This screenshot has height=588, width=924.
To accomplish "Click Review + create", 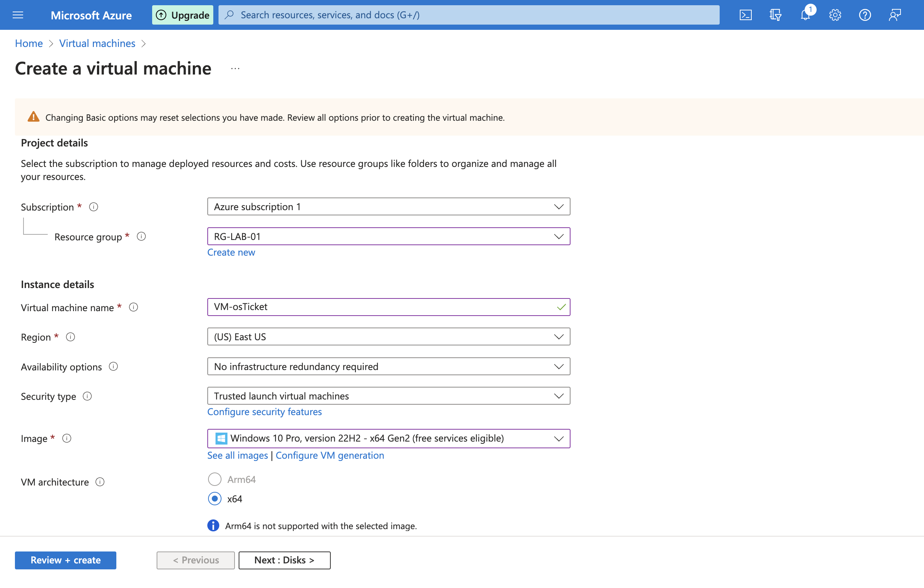I will click(x=65, y=560).
